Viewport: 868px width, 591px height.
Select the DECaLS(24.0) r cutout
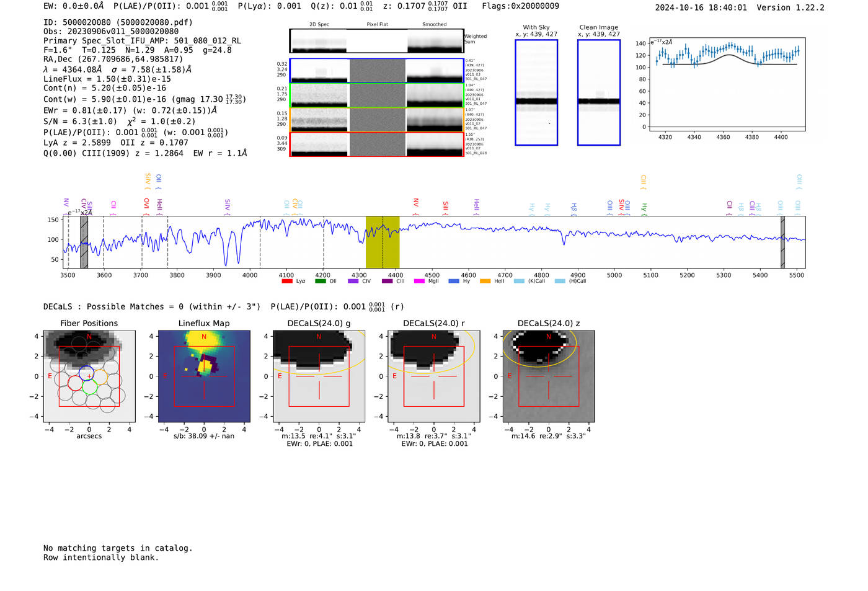(x=433, y=376)
